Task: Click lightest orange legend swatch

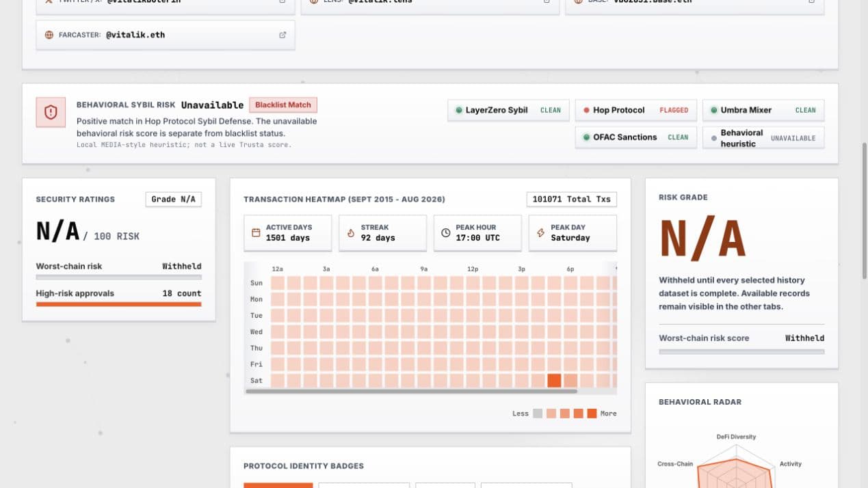Action: coord(551,414)
